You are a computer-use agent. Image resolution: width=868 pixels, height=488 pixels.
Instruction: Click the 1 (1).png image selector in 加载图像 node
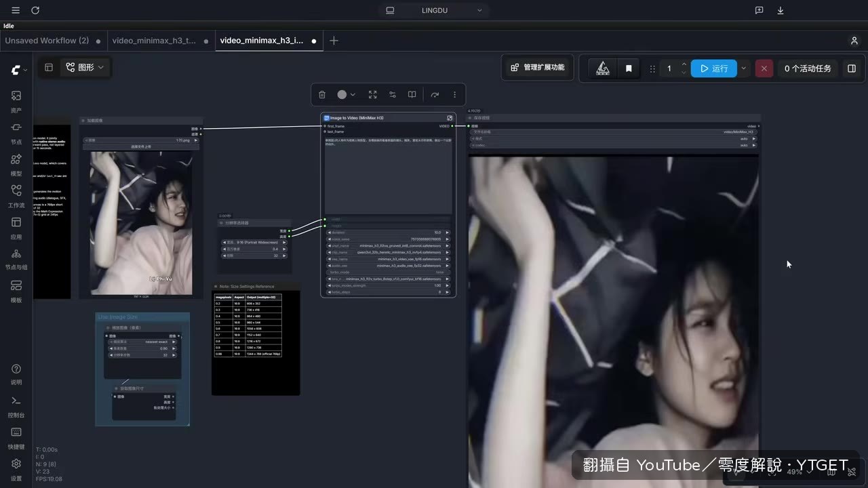140,140
